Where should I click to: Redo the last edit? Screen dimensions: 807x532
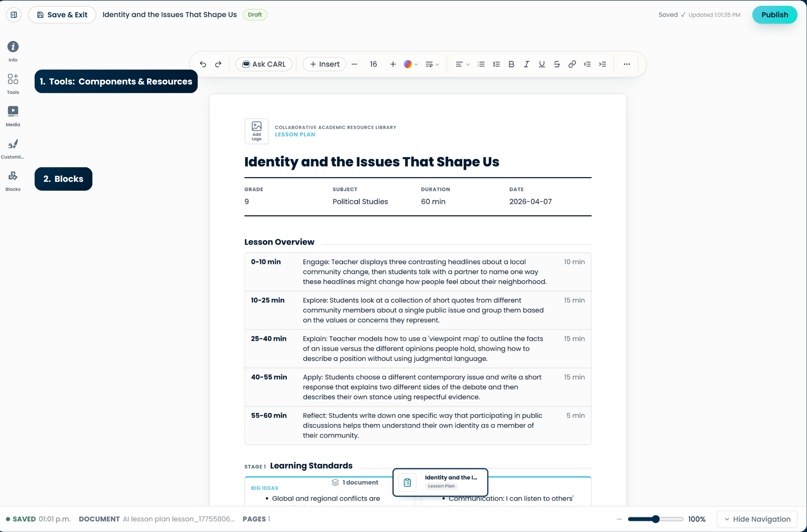[218, 64]
